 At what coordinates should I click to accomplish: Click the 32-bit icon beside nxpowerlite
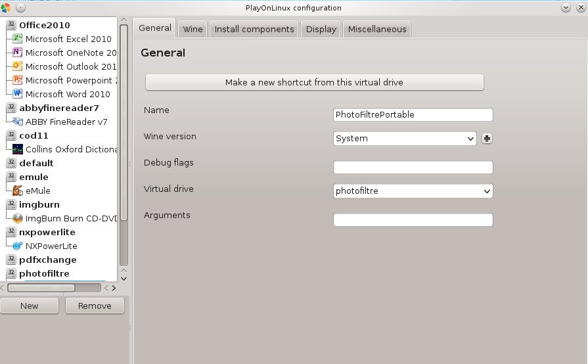11,232
